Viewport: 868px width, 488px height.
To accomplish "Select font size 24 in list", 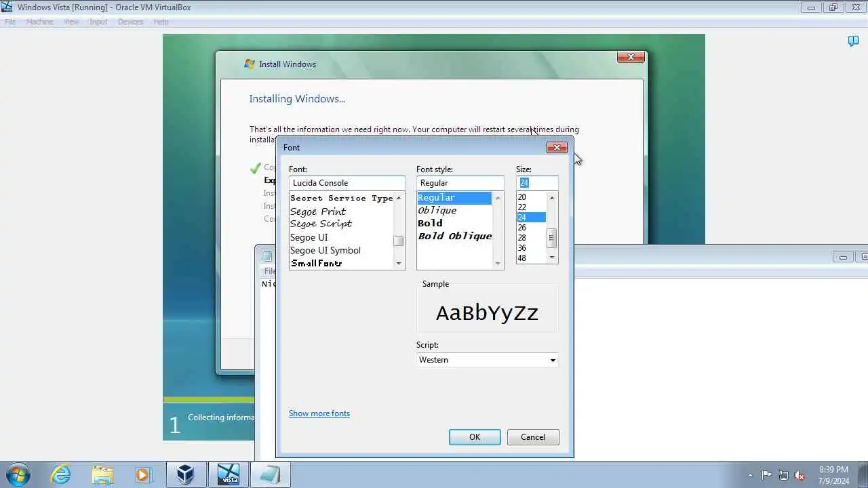I will click(531, 218).
